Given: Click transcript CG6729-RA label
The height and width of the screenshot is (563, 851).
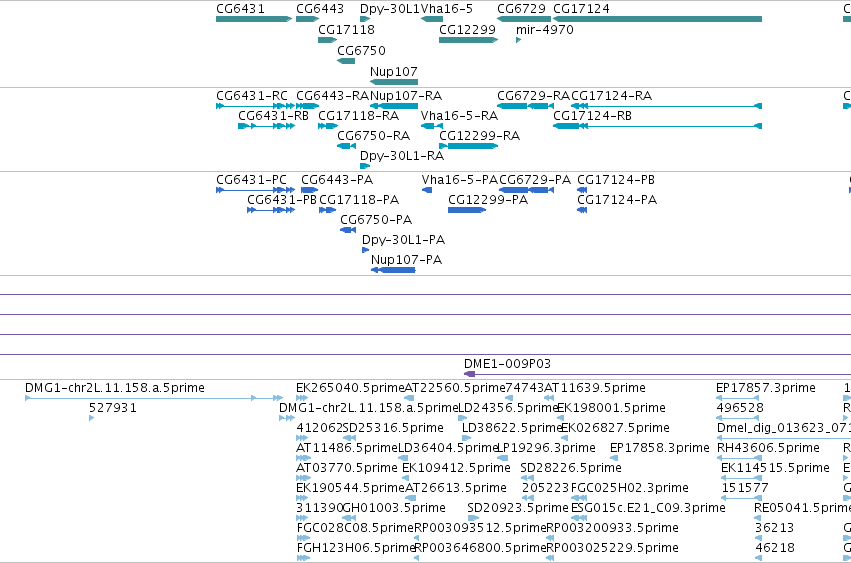Looking at the screenshot, I should point(534,96).
